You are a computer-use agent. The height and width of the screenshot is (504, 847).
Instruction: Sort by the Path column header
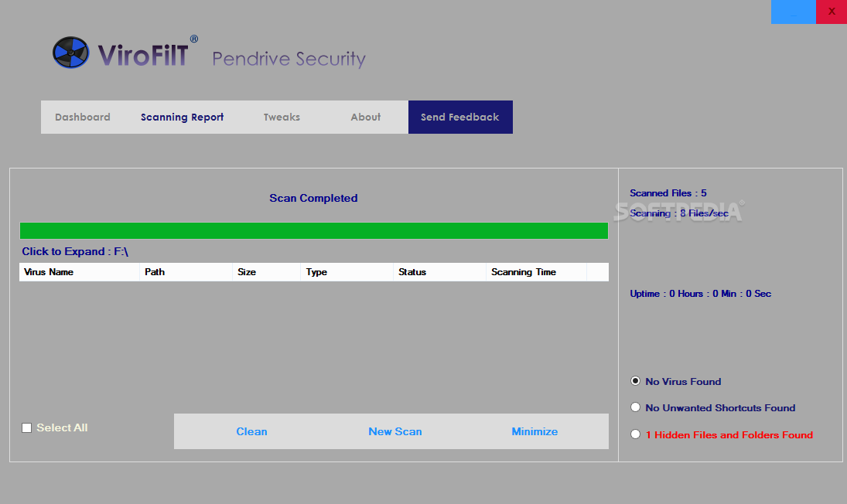pos(186,272)
